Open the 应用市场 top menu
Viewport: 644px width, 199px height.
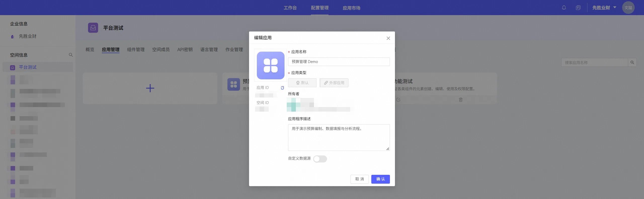pyautogui.click(x=351, y=8)
